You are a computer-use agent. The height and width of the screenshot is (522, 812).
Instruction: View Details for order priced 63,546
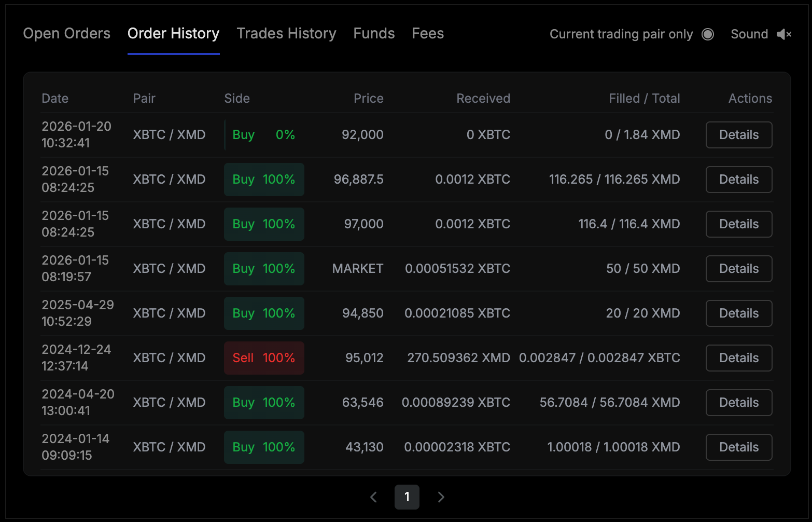click(738, 403)
